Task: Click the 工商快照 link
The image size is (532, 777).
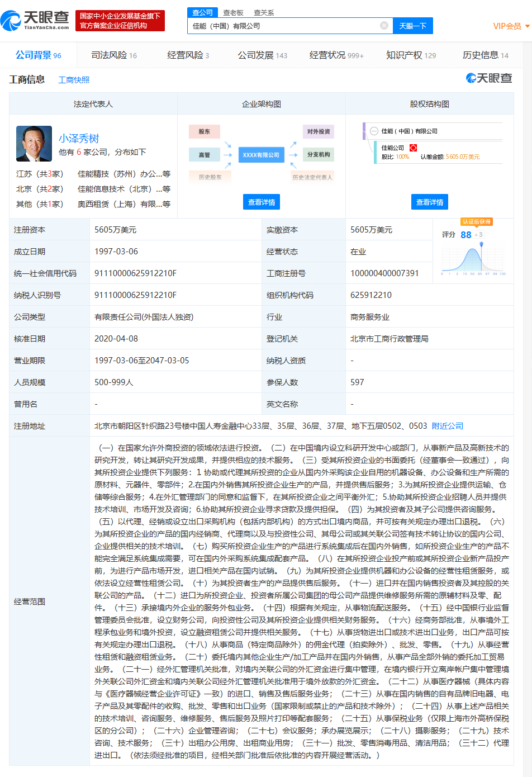Action: [x=74, y=80]
